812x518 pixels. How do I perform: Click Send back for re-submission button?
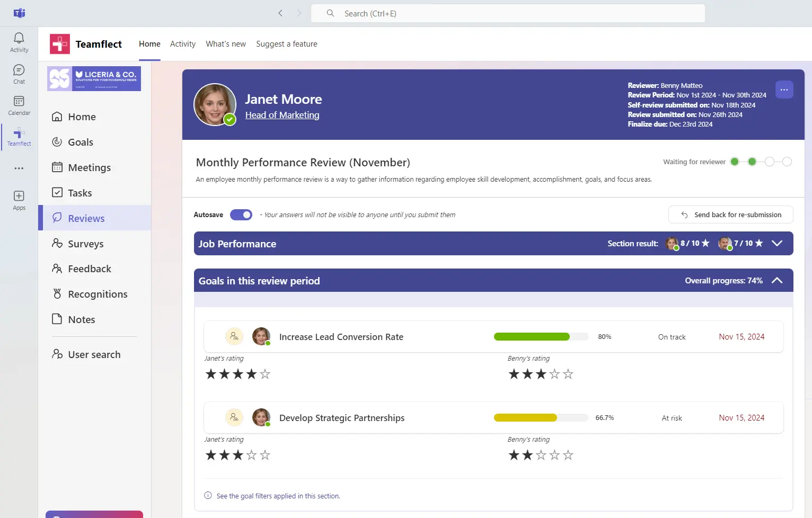(731, 215)
